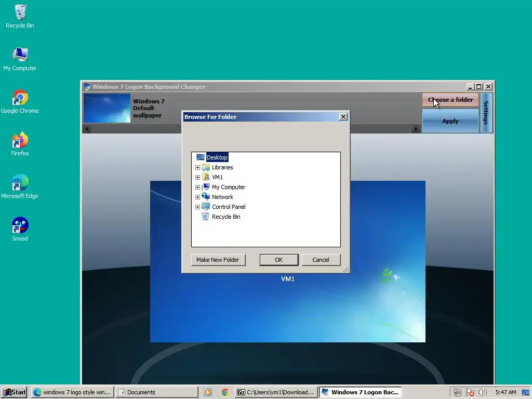The image size is (532, 399).
Task: Open the vertical Settings tab
Action: (x=486, y=113)
